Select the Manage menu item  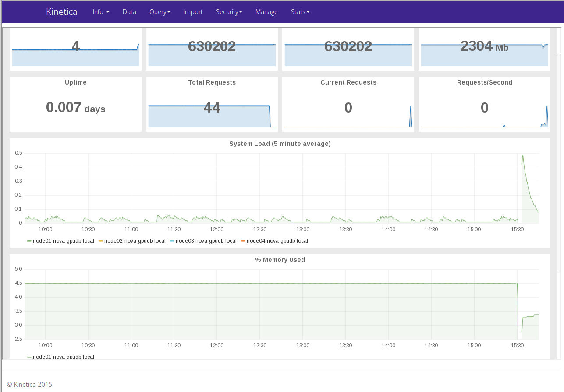(x=266, y=12)
